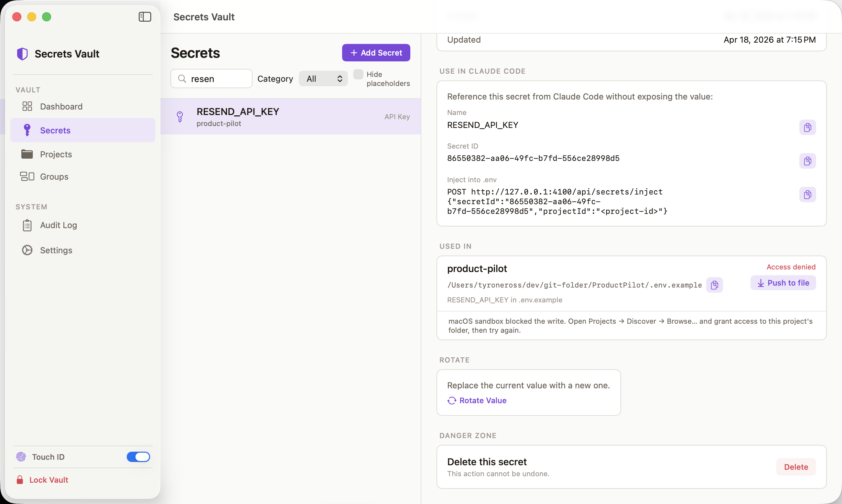842x504 pixels.
Task: Click the Push to file download arrow
Action: (x=761, y=283)
